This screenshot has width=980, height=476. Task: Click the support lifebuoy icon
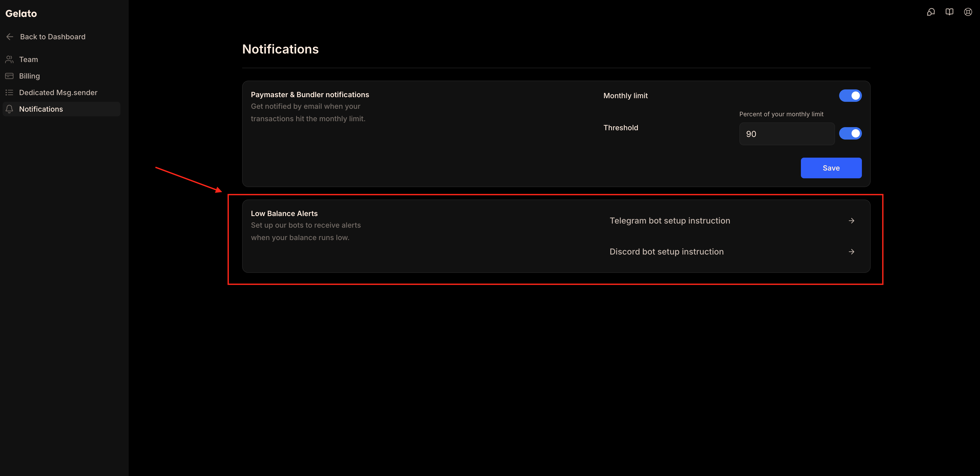point(968,12)
